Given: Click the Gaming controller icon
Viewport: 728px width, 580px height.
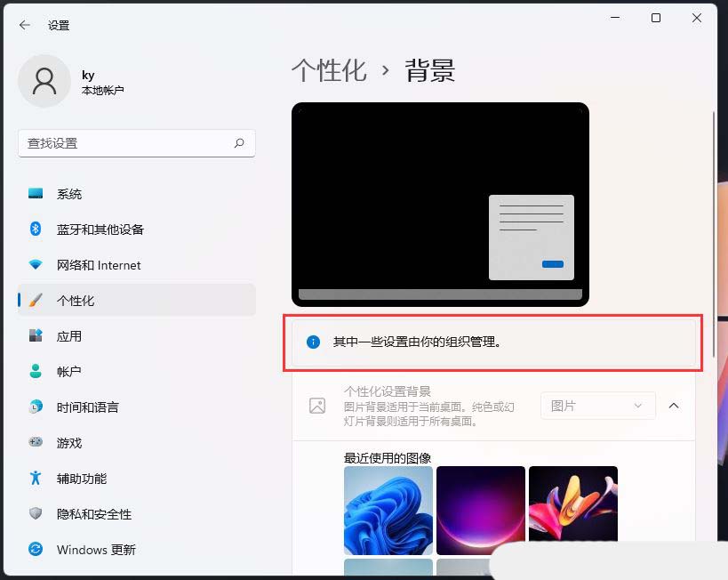Looking at the screenshot, I should 36,442.
